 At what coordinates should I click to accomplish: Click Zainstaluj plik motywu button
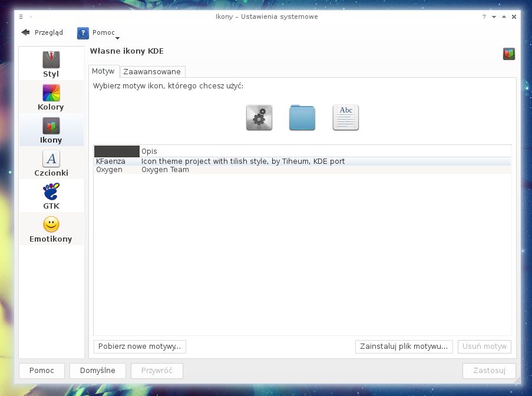click(404, 346)
